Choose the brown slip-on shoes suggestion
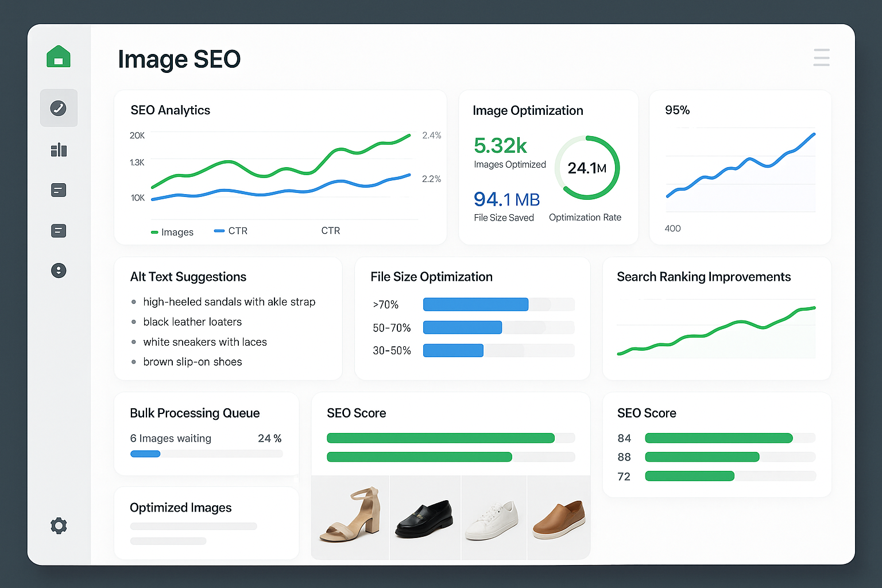 tap(192, 362)
